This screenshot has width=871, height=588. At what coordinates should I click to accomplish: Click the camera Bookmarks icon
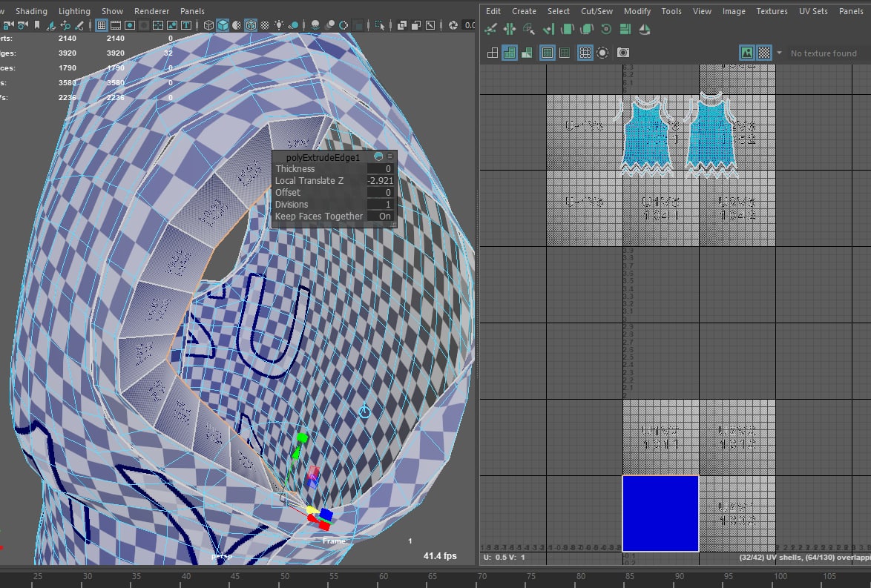click(x=37, y=25)
